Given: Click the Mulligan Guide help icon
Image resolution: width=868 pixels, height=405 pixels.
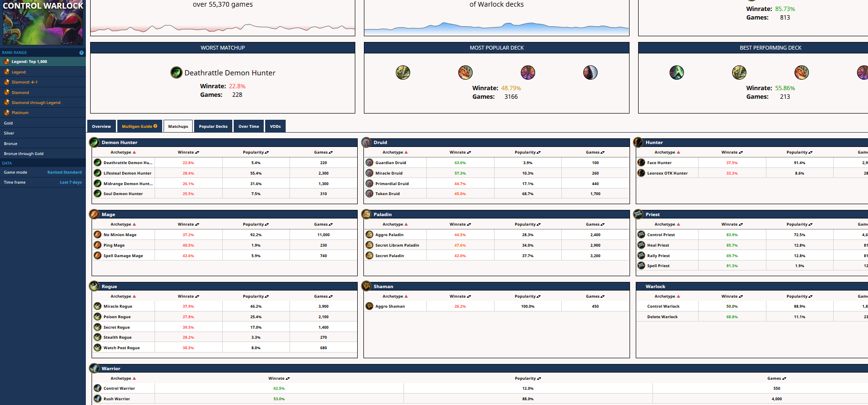Looking at the screenshot, I should click(155, 126).
